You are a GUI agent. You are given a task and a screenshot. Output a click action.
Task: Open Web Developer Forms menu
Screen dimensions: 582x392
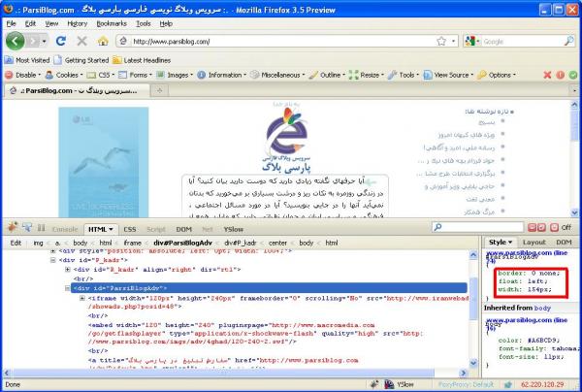[135, 75]
